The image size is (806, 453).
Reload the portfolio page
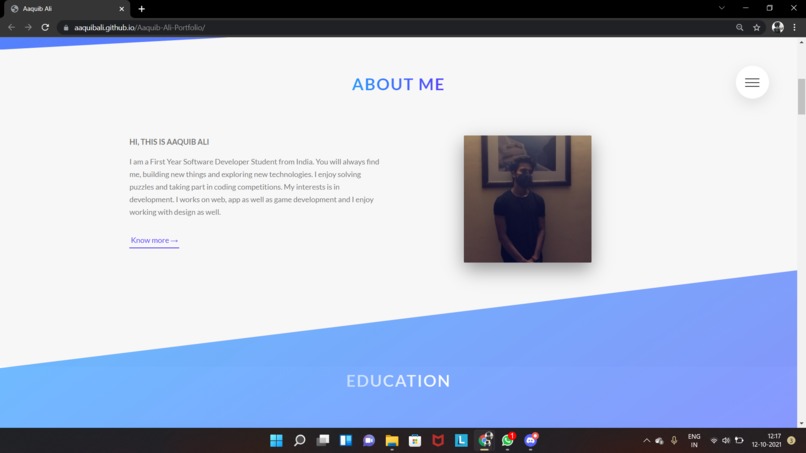tap(45, 27)
